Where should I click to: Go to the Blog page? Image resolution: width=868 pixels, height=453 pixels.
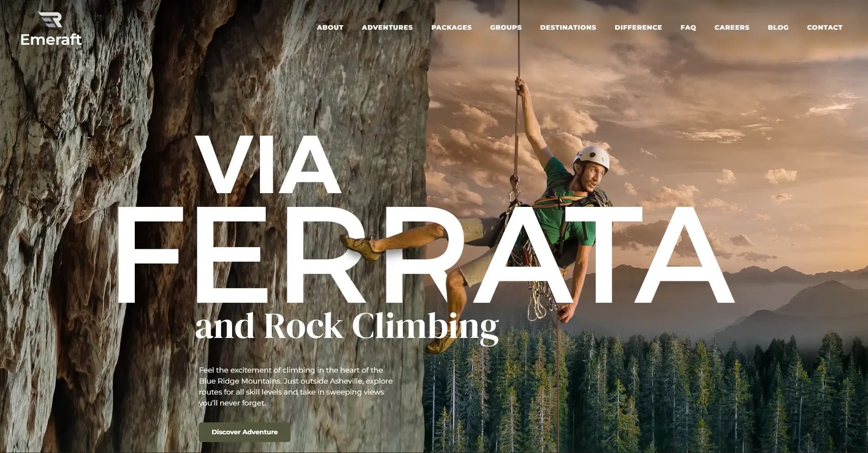[778, 27]
